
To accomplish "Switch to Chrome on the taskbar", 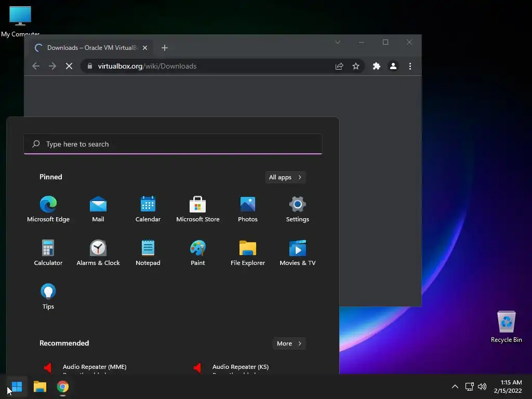I will point(63,387).
